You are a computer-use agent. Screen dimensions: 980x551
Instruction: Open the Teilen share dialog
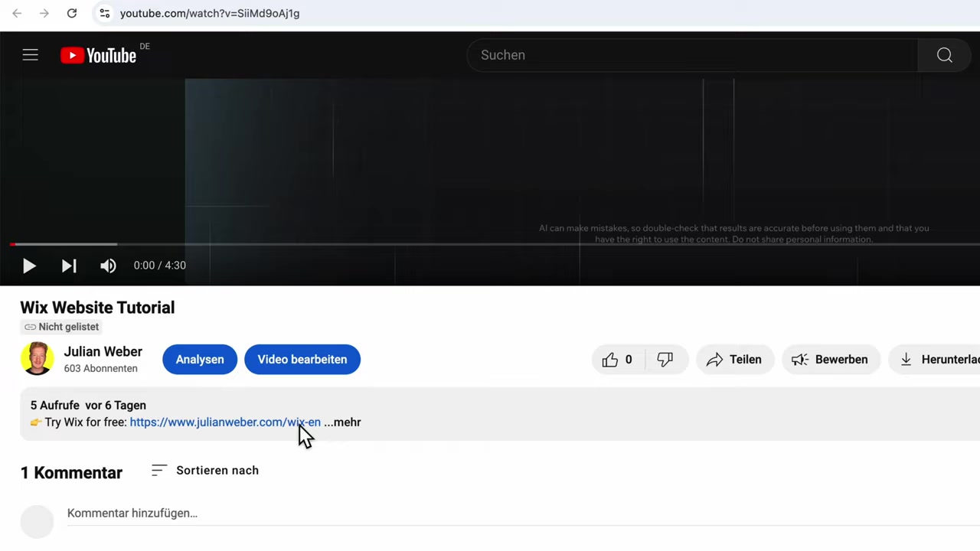(x=734, y=360)
